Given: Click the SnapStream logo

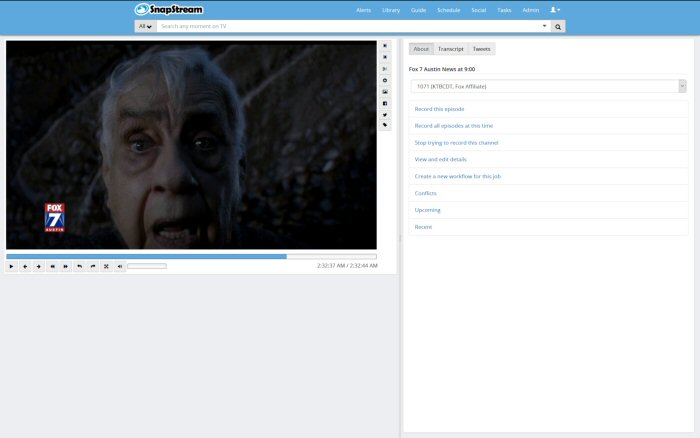Looking at the screenshot, I should tap(169, 9).
